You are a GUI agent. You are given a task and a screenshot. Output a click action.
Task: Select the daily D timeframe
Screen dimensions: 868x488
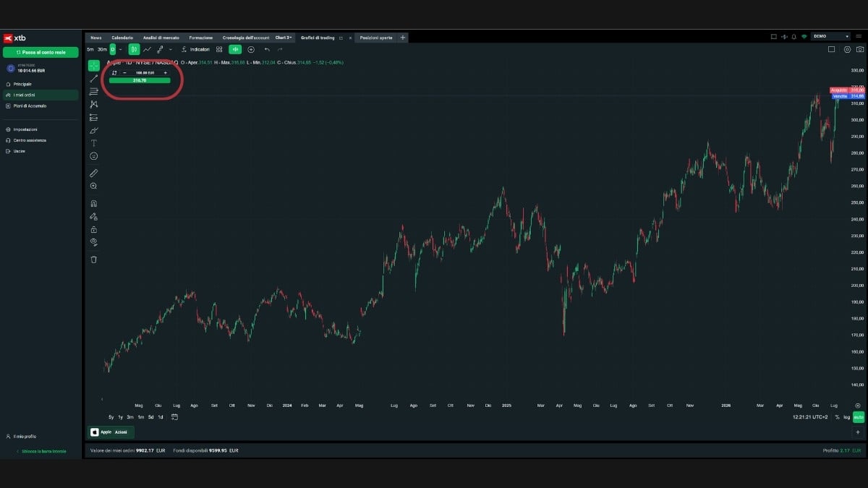click(112, 49)
